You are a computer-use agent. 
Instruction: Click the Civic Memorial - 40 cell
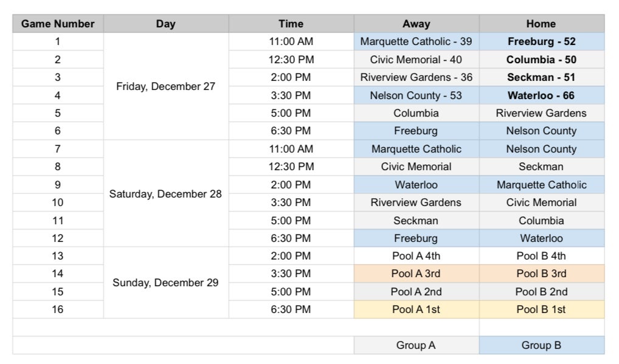[x=416, y=60]
